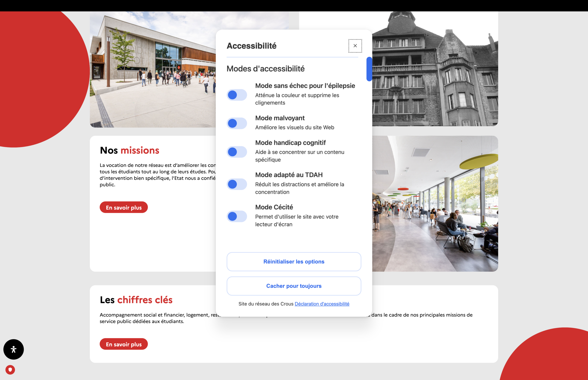588x380 pixels.
Task: Close the Accessibilité dialog with the X
Action: (x=355, y=46)
